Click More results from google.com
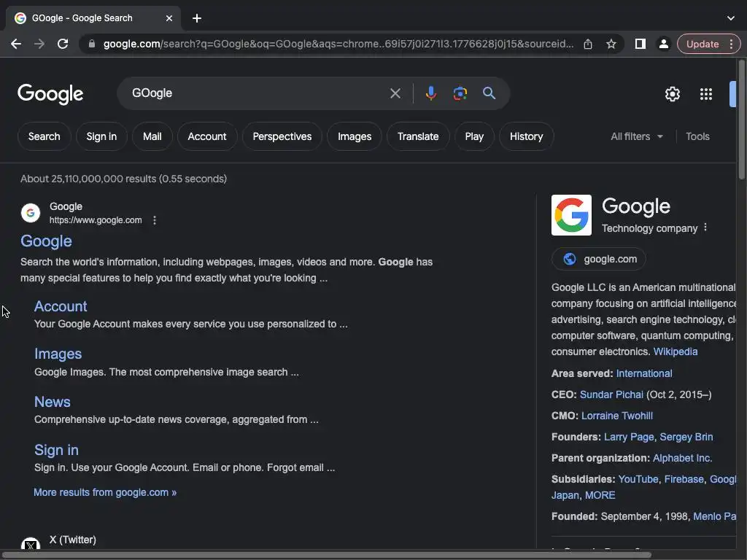 [x=105, y=492]
